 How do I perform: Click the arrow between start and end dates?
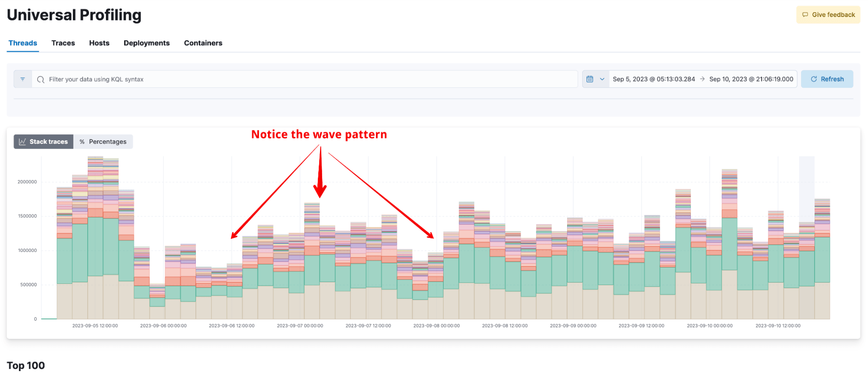point(702,79)
